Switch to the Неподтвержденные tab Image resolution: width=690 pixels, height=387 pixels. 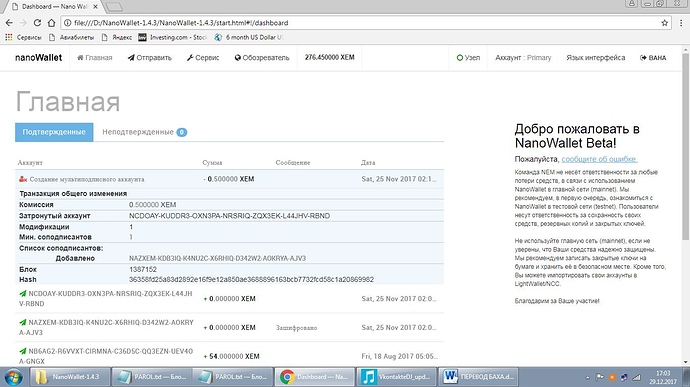pos(144,132)
